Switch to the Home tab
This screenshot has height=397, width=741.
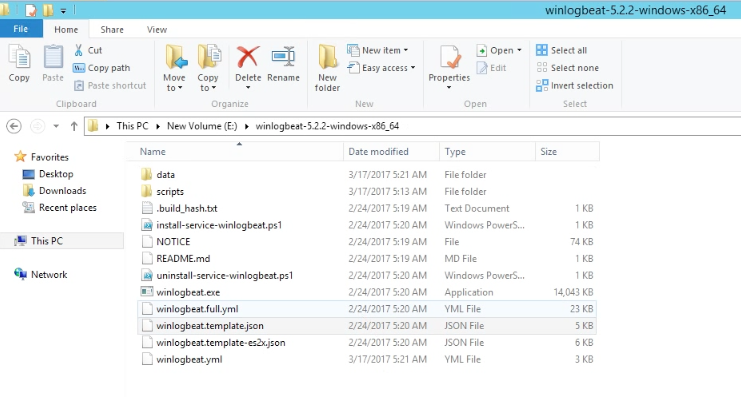[66, 29]
